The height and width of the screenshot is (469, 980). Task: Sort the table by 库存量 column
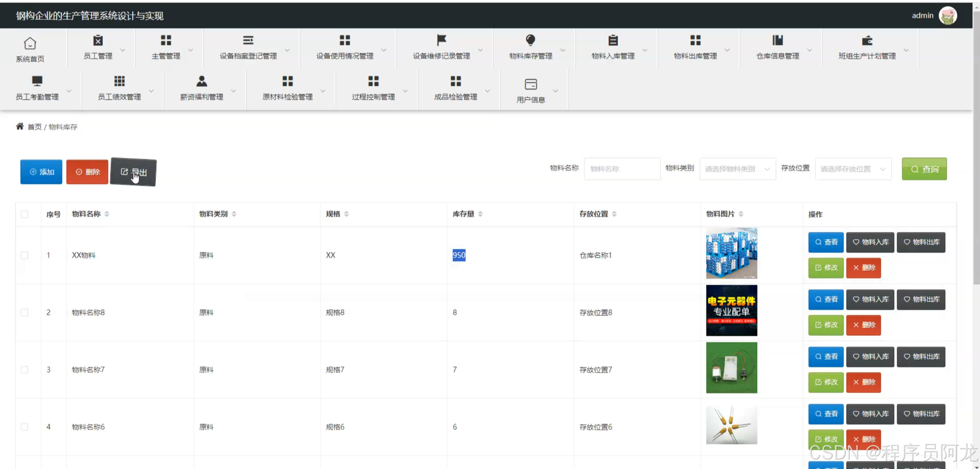tap(480, 214)
